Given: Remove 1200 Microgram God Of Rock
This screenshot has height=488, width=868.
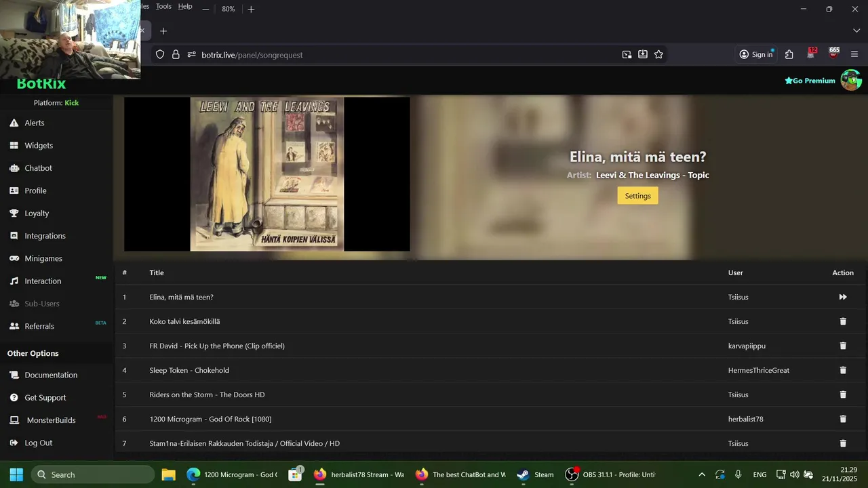Looking at the screenshot, I should tap(843, 419).
